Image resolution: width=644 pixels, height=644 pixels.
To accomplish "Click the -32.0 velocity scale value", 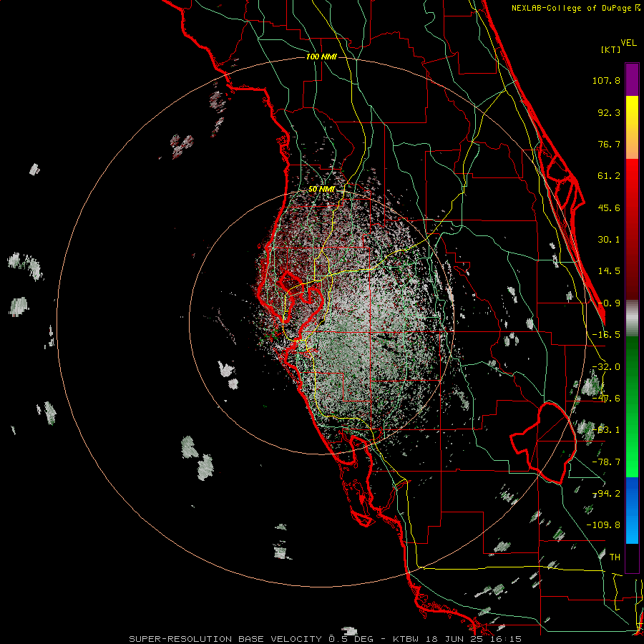I will [606, 367].
